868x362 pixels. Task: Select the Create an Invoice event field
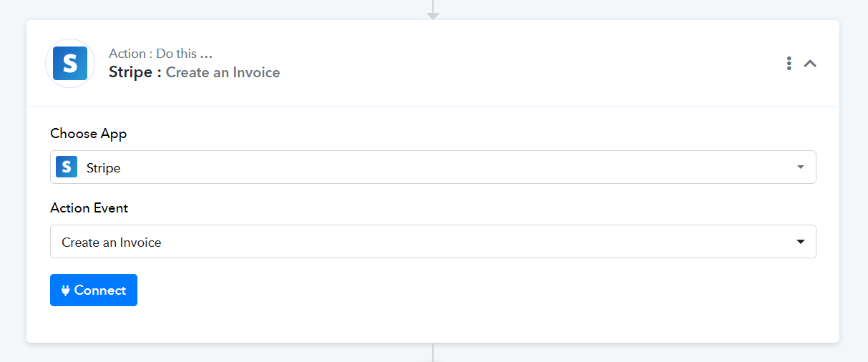tap(433, 242)
